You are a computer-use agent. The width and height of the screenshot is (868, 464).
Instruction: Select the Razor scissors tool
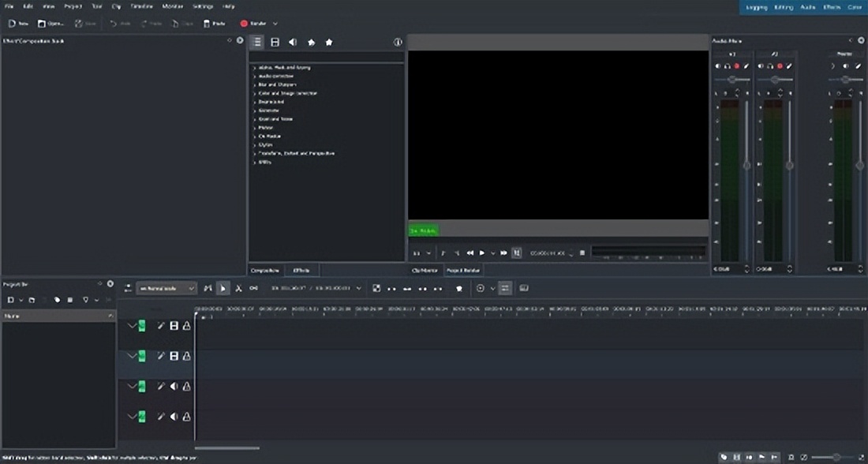[x=238, y=289]
